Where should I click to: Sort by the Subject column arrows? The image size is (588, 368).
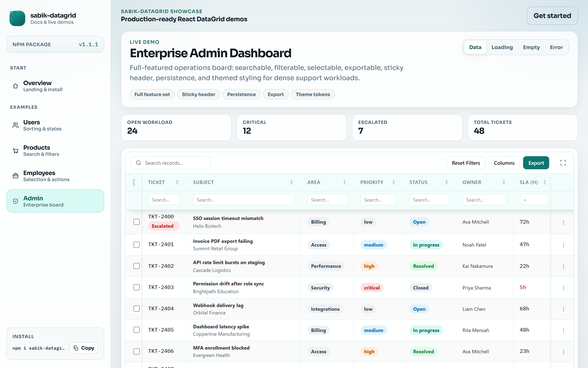click(291, 182)
